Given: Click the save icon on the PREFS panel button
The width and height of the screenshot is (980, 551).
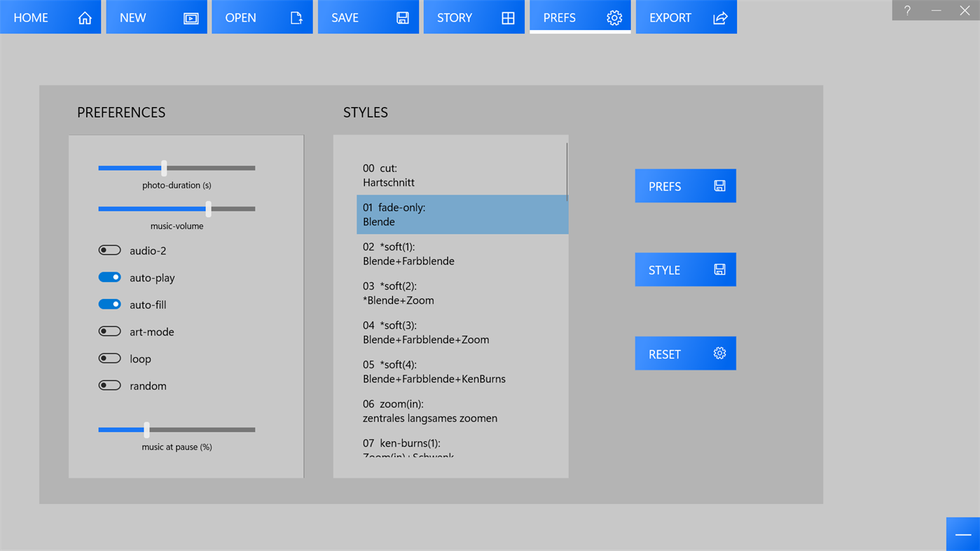Looking at the screenshot, I should coord(719,185).
